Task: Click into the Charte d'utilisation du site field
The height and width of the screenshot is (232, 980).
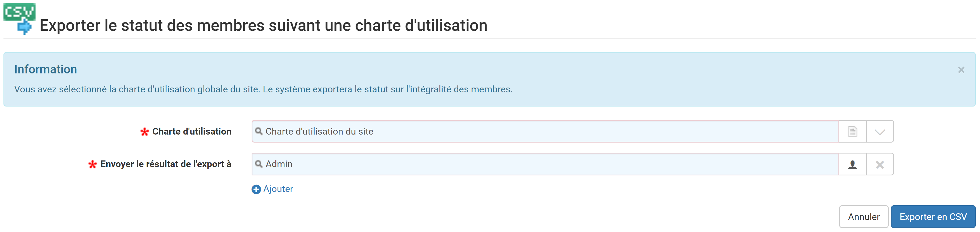Action: (545, 132)
